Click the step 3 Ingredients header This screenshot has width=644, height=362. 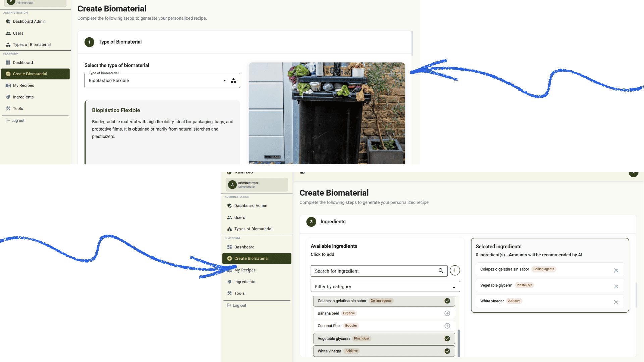click(333, 222)
